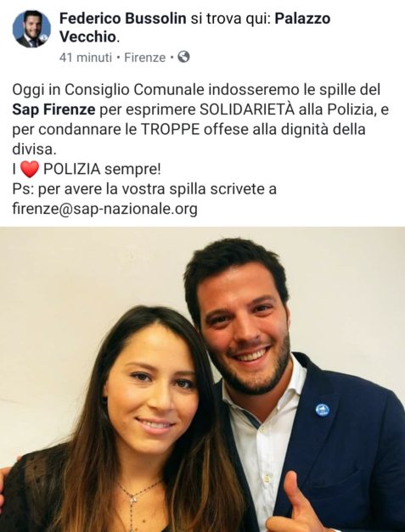Open the bold Sap Firenze page link
Image resolution: width=405 pixels, height=532 pixels.
53,109
